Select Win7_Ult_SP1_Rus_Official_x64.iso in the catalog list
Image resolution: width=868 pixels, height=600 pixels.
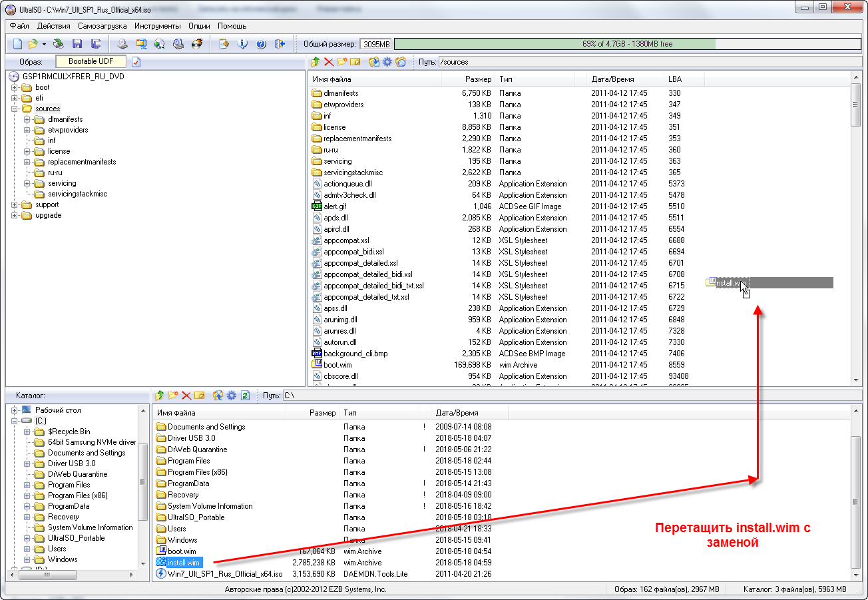[225, 574]
